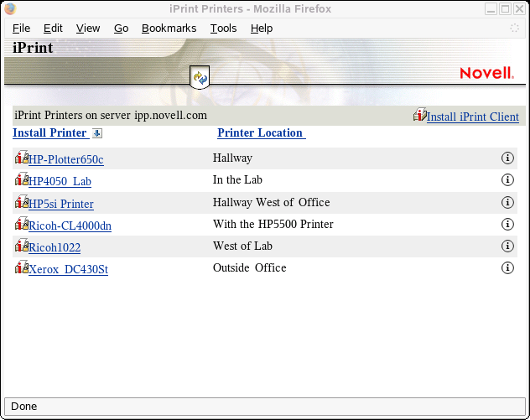The width and height of the screenshot is (530, 420).
Task: Open the File menu
Action: tap(21, 29)
